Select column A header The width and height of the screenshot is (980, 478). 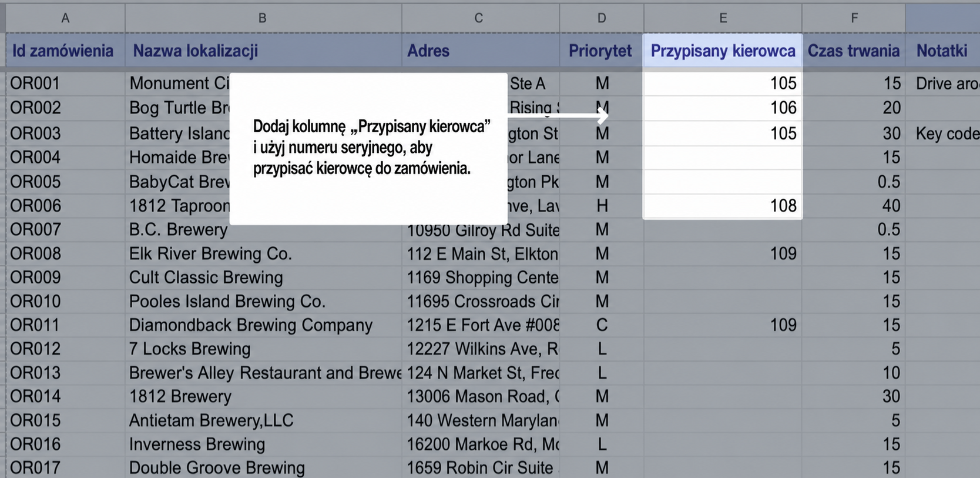tap(65, 18)
